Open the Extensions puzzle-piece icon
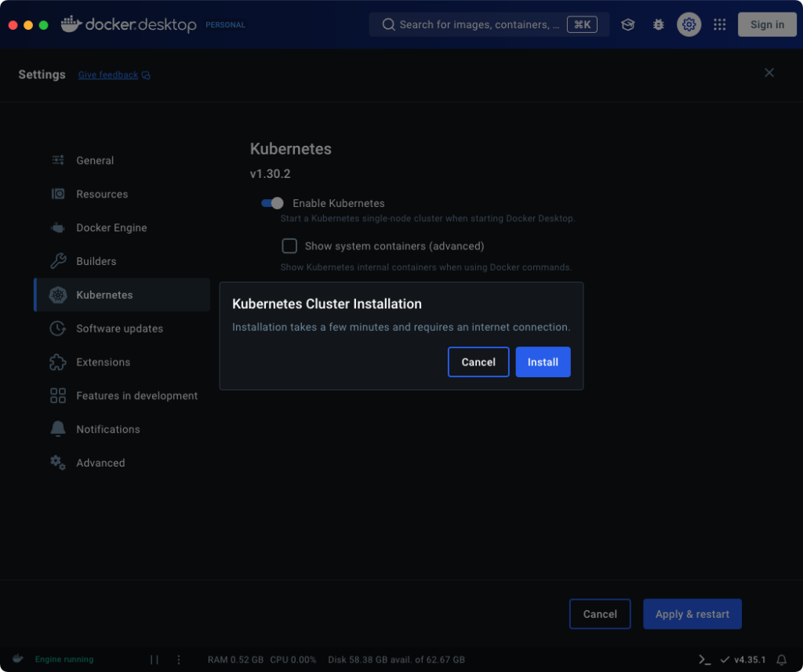Viewport: 803px width, 672px height. pyautogui.click(x=57, y=361)
